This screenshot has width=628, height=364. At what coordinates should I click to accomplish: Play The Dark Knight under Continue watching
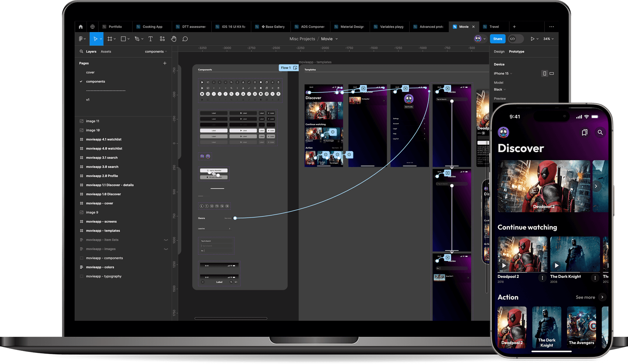556,266
